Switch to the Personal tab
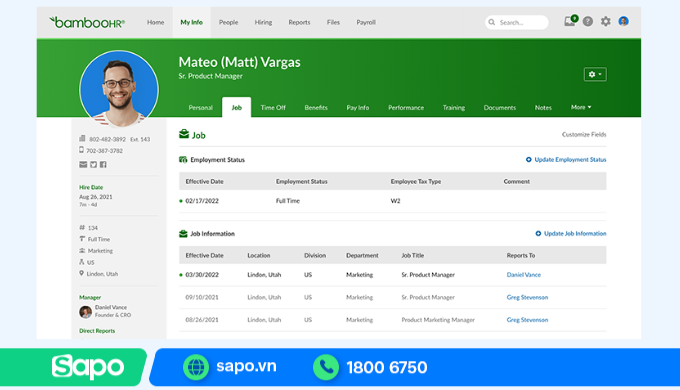 (x=200, y=108)
